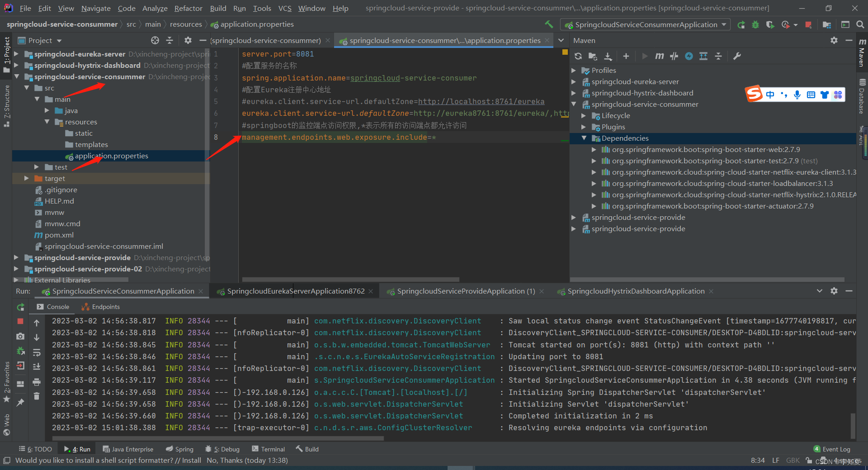This screenshot has height=470, width=868.
Task: Pin the Run tab
Action: tap(20, 402)
